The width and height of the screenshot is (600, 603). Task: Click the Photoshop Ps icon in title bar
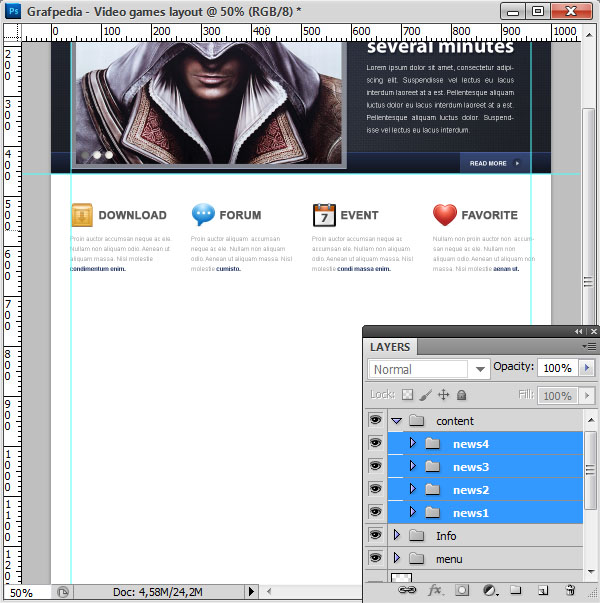13,11
